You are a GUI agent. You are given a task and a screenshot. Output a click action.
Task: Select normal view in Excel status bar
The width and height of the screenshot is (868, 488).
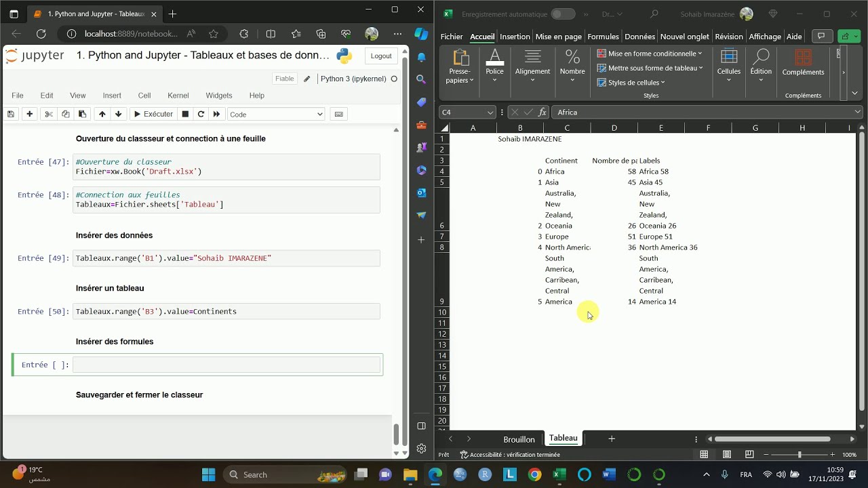click(705, 455)
